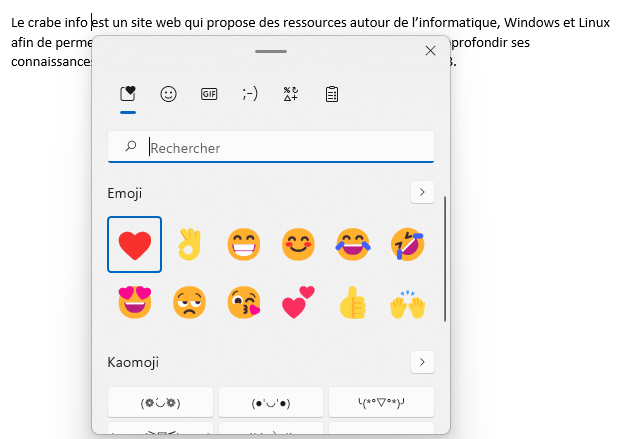Open the Emoji tab with smiley icon
The height and width of the screenshot is (439, 621).
tap(168, 94)
